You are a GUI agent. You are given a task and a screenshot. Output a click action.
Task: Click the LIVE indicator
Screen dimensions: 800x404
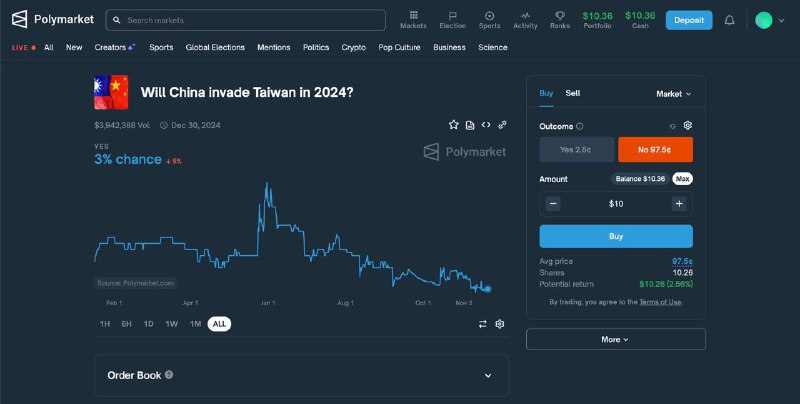[23, 47]
